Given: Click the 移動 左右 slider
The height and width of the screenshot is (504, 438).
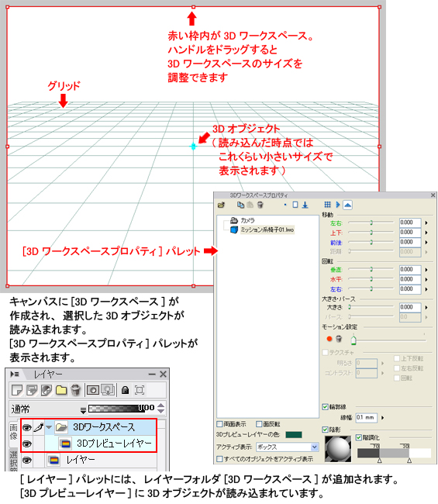Looking at the screenshot, I should 371,222.
